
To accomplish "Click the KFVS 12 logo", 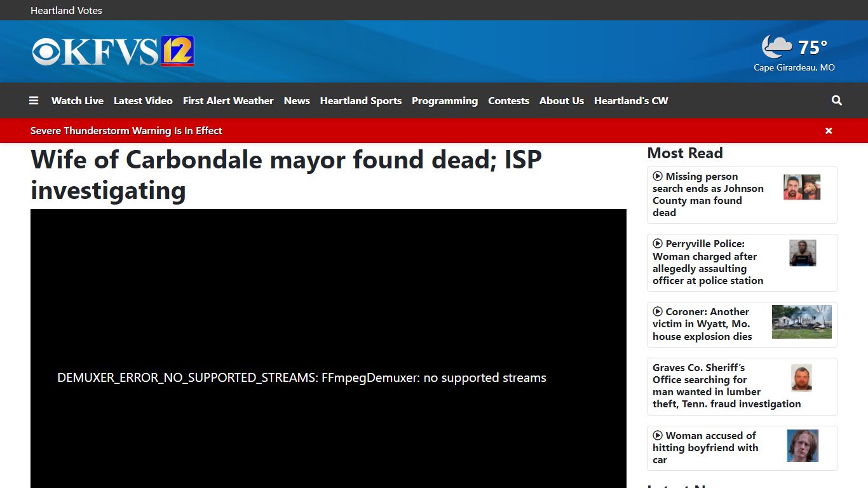I will (113, 51).
